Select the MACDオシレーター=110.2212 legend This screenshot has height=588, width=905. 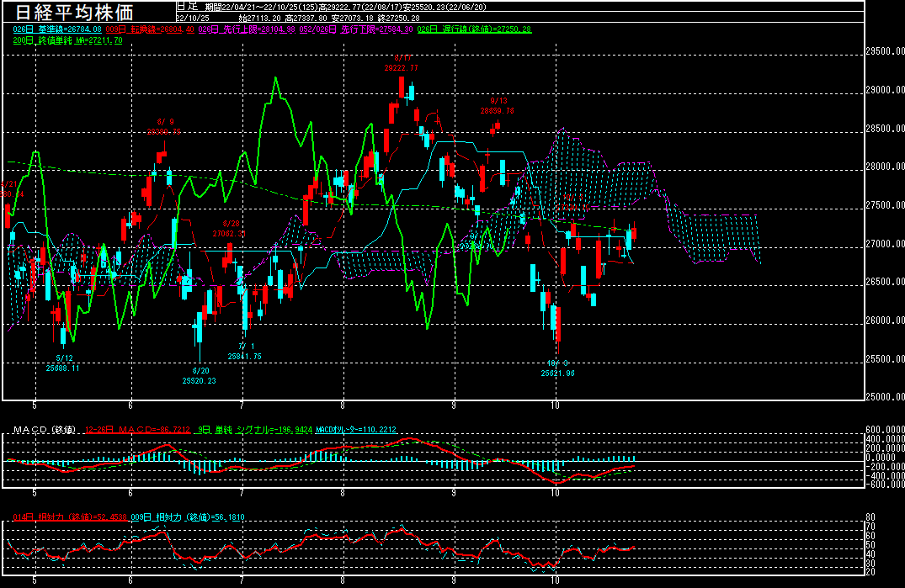point(356,430)
